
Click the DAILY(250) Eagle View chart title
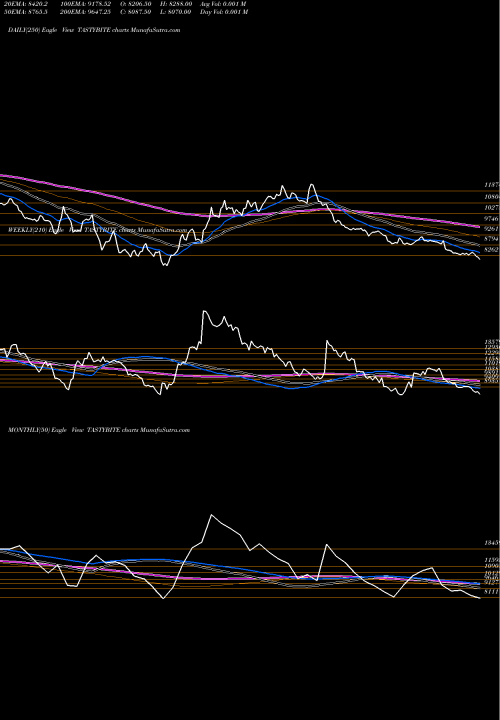[x=94, y=30]
